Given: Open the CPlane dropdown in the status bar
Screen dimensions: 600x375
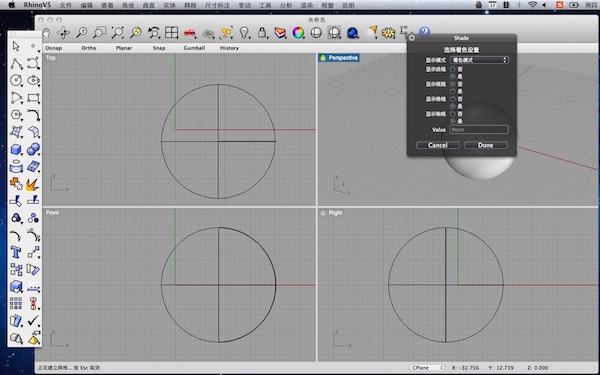Looking at the screenshot, I should [x=427, y=368].
